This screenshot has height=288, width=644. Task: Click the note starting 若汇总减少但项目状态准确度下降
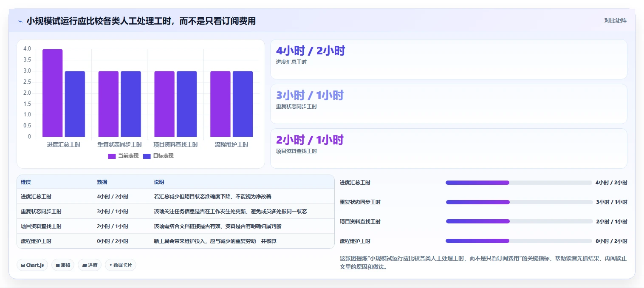click(212, 197)
